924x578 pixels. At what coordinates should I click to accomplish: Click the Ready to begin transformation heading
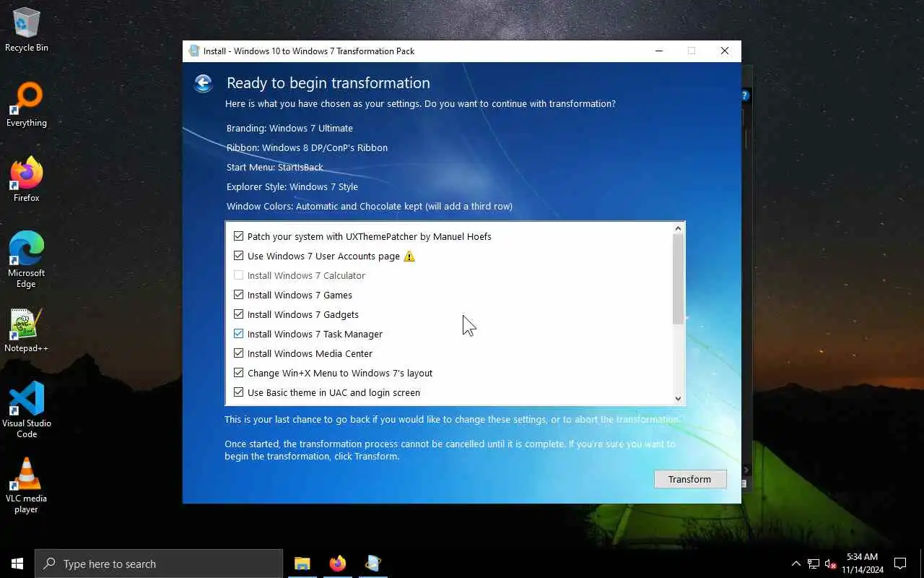pos(328,83)
